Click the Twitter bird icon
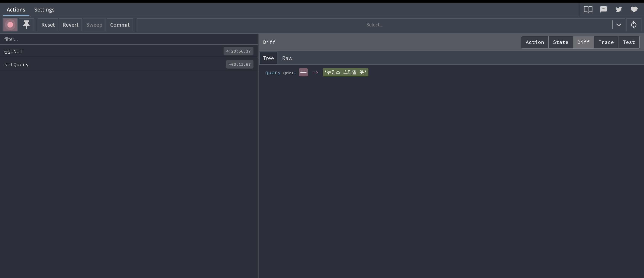 pyautogui.click(x=619, y=10)
